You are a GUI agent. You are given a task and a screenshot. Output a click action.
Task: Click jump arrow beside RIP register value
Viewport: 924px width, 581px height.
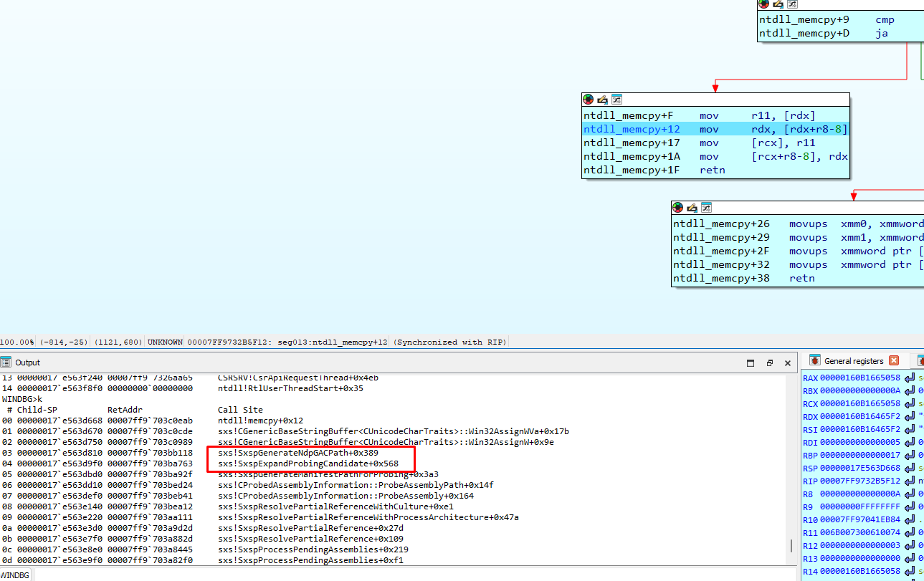[910, 481]
